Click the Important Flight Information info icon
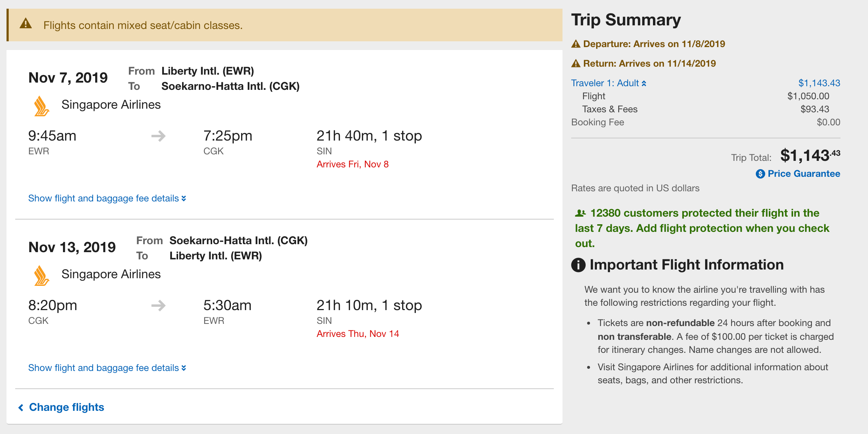This screenshot has height=434, width=868. click(x=578, y=265)
